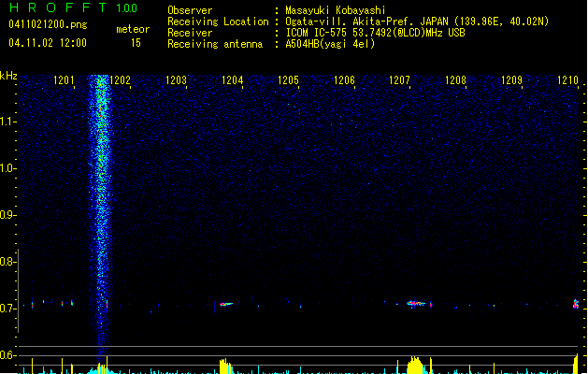Click the long meteor echo after 1207
588x374 pixels.
417,304
